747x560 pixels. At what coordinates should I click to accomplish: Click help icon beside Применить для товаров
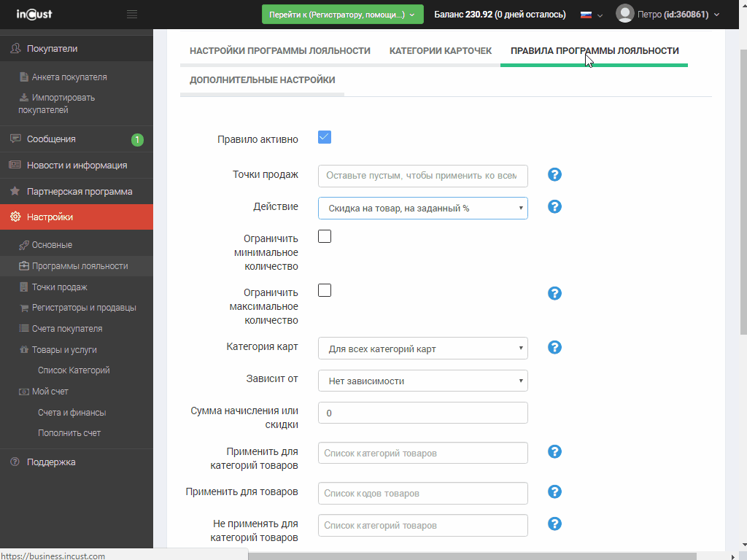[x=554, y=491]
